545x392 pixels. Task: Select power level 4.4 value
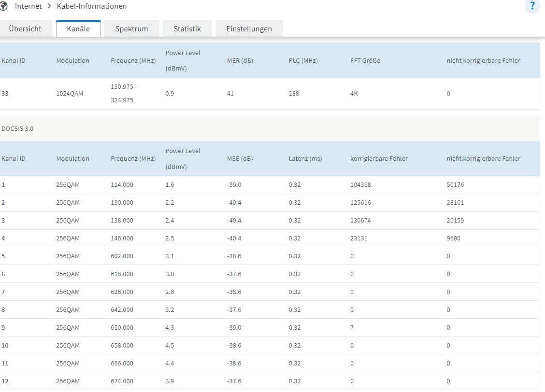pyautogui.click(x=170, y=364)
